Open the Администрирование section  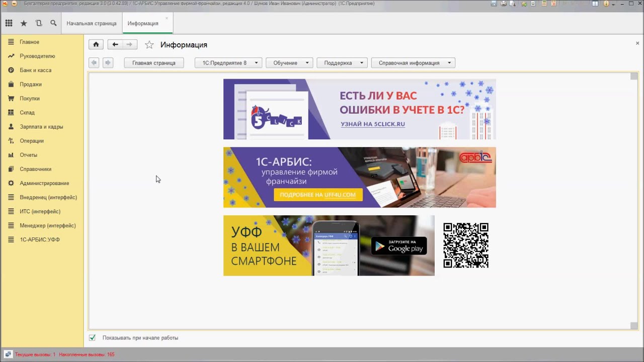pyautogui.click(x=42, y=183)
